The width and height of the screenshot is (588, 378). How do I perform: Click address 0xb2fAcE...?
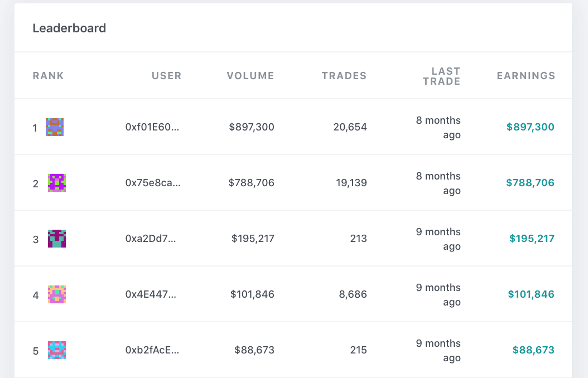[x=152, y=350]
